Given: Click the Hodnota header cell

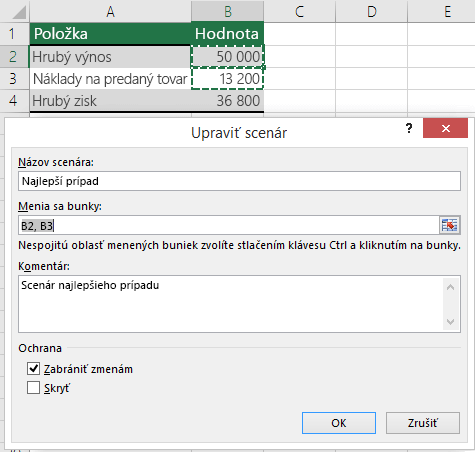Looking at the screenshot, I should 228,34.
